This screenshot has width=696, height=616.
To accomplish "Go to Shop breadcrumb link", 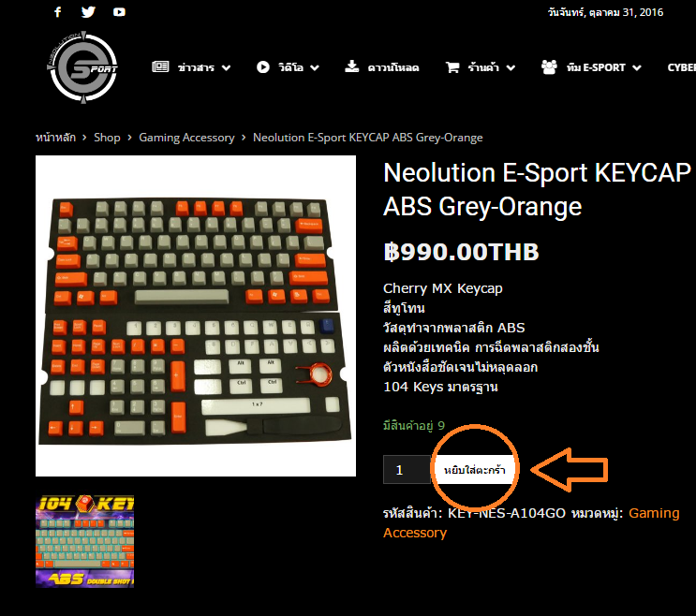I will pyautogui.click(x=107, y=138).
